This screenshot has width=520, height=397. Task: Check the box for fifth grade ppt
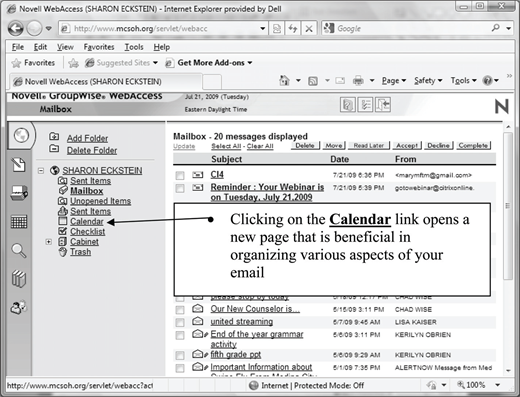pos(180,355)
